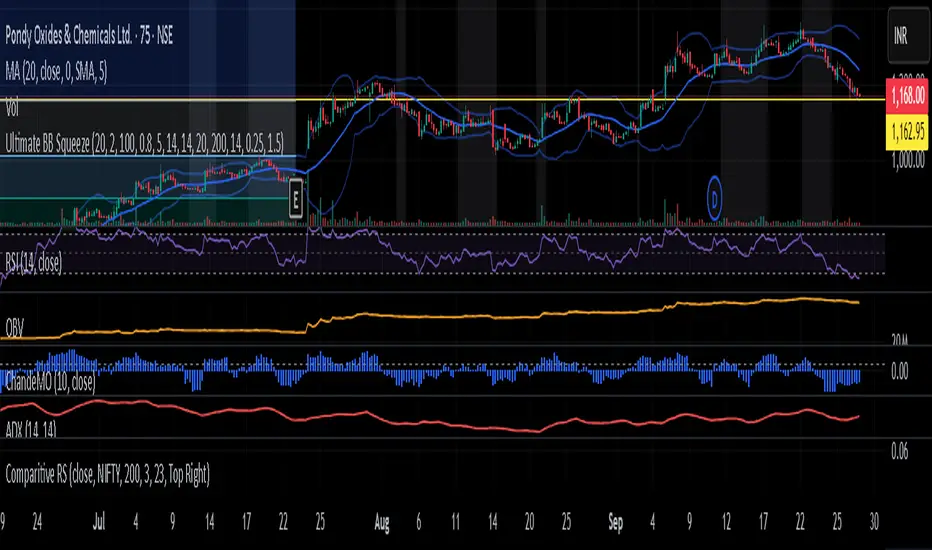Viewport: 932px width, 550px height.
Task: Click the earnings 'E' marker on the chart
Action: [x=296, y=199]
